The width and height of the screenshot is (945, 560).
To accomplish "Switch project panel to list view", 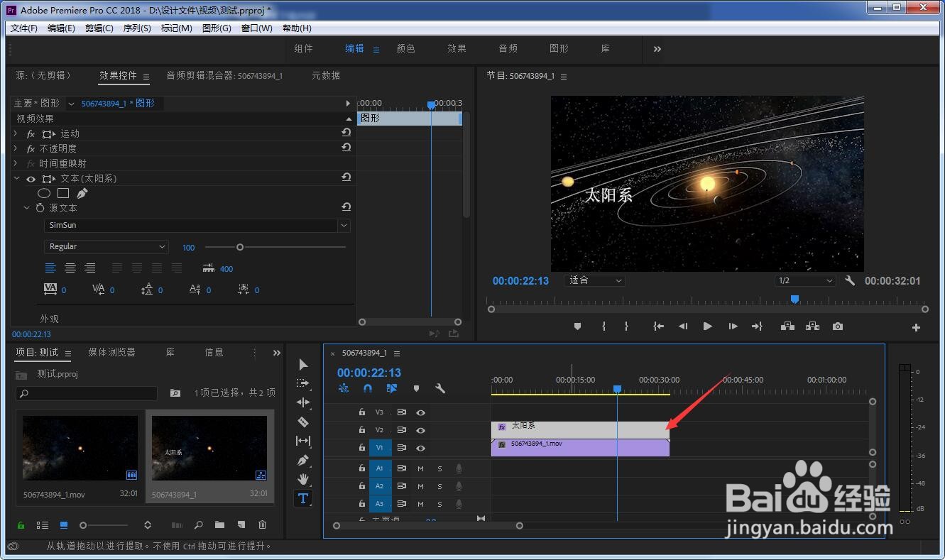I will [43, 525].
